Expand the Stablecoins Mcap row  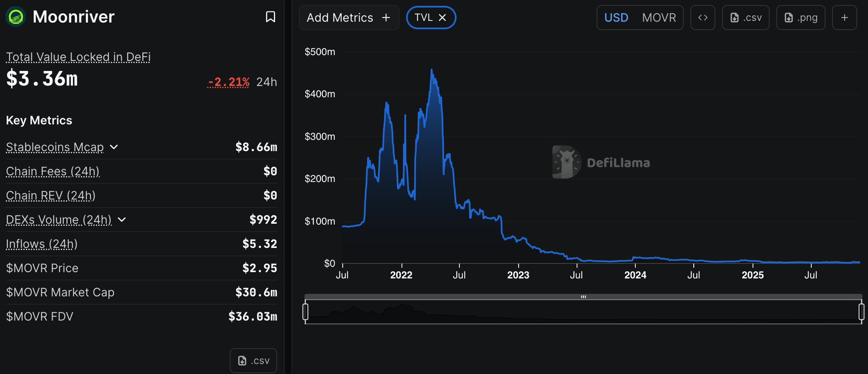(114, 147)
